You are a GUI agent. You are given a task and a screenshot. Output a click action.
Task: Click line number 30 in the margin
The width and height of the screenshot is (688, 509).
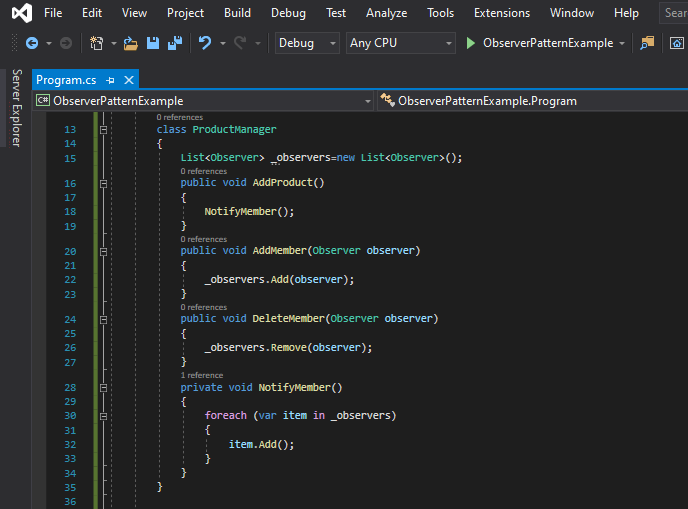(x=70, y=416)
